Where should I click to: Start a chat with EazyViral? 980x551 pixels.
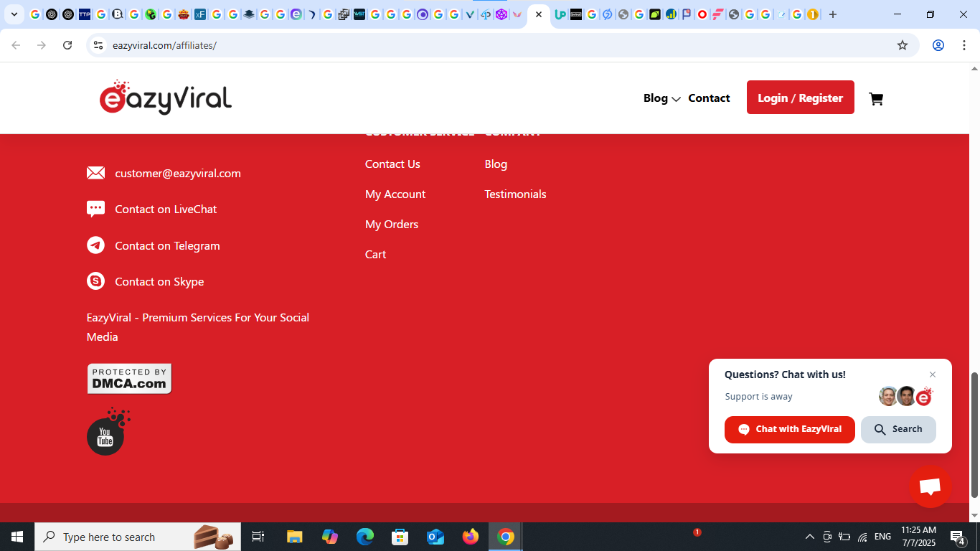click(790, 429)
